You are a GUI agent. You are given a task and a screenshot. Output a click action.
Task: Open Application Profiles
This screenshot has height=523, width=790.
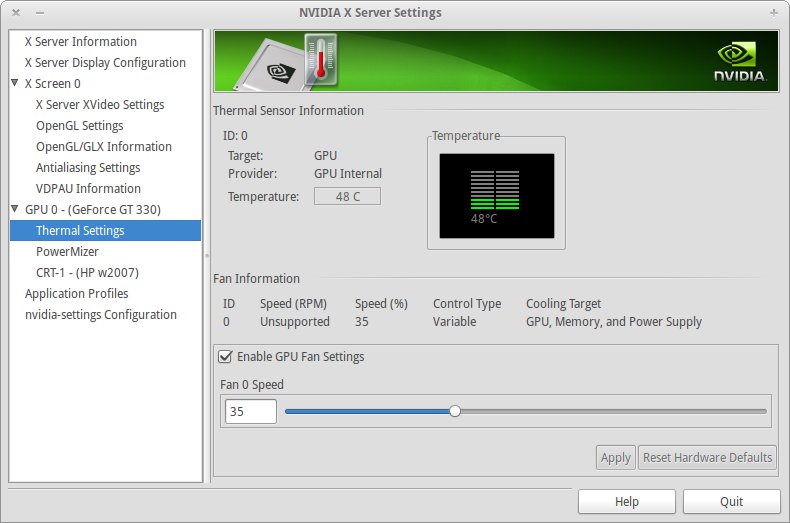pyautogui.click(x=77, y=293)
